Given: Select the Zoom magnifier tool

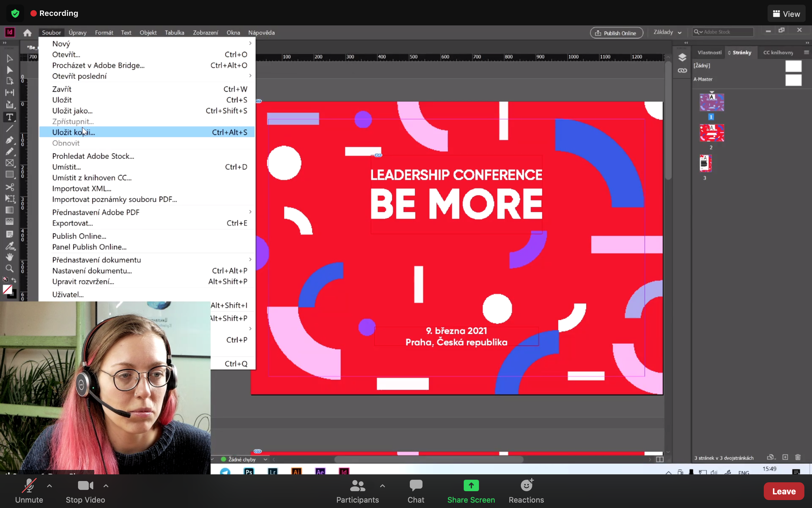Looking at the screenshot, I should pyautogui.click(x=10, y=269).
